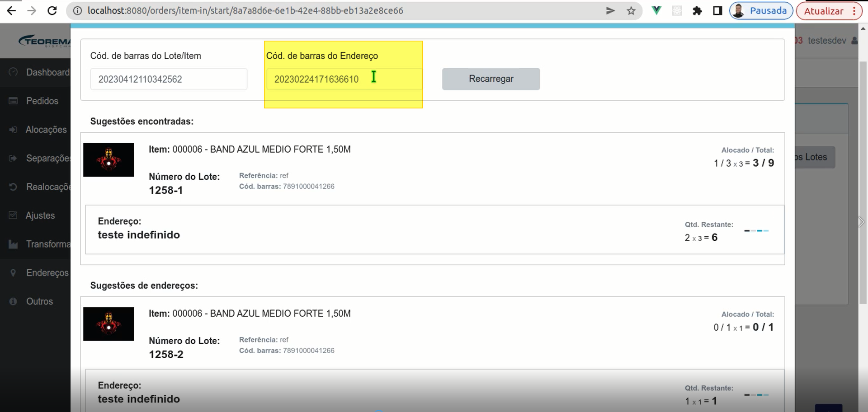868x412 pixels.
Task: Open the Vue devtools extension icon
Action: click(656, 11)
